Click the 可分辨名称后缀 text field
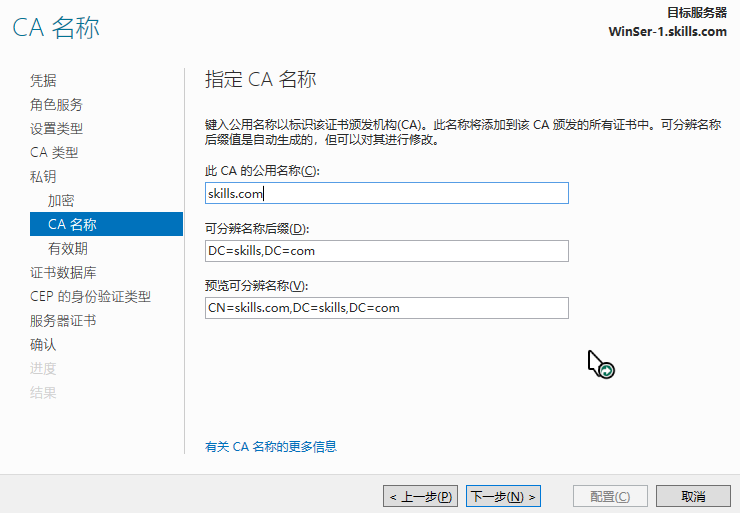740x513 pixels. (386, 250)
